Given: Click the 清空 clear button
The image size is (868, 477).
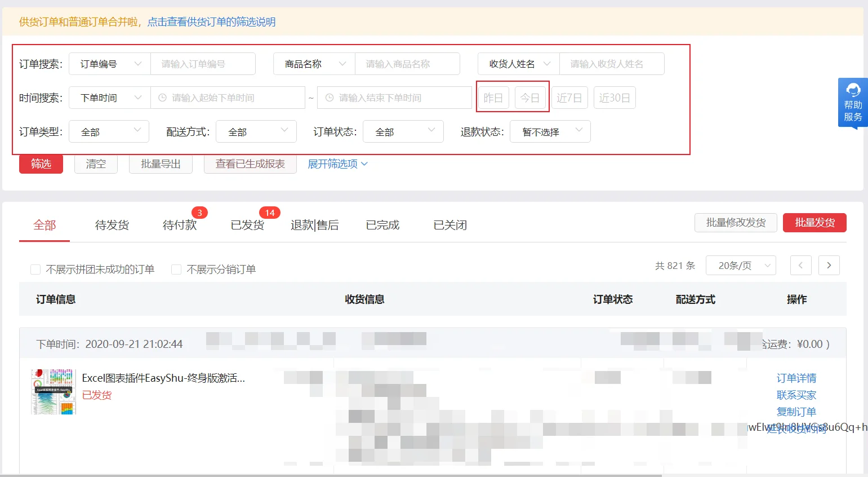Looking at the screenshot, I should (96, 164).
